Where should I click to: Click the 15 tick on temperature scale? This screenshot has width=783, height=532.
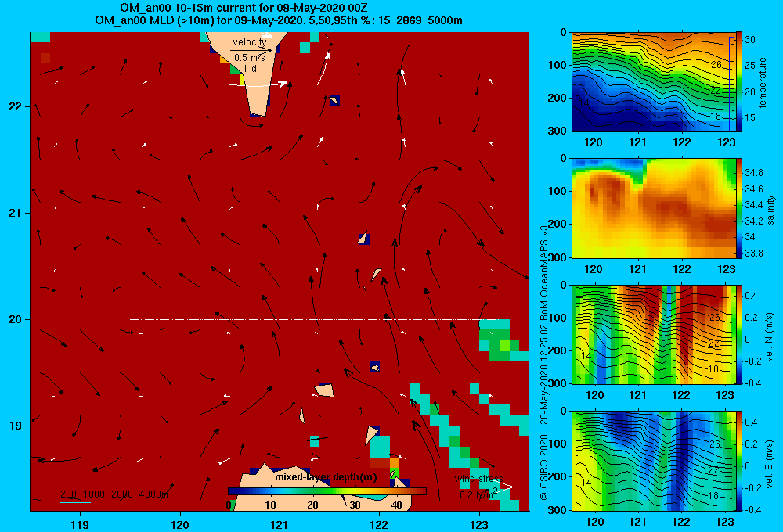(x=750, y=118)
